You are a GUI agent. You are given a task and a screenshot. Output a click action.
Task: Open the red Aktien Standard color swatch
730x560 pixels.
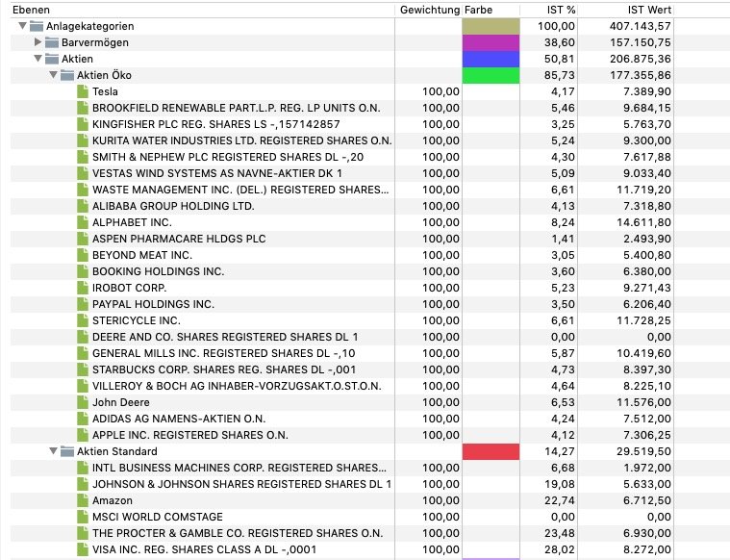coord(491,451)
